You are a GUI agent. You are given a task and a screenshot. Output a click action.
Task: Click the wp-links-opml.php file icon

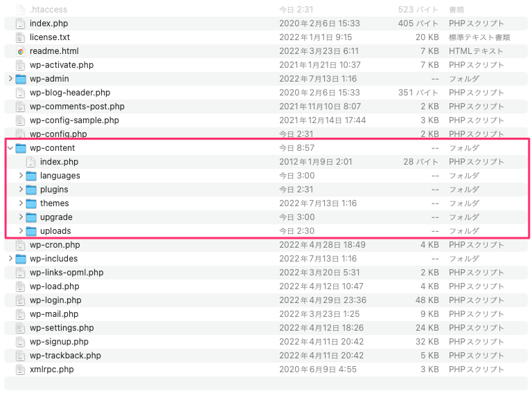21,273
